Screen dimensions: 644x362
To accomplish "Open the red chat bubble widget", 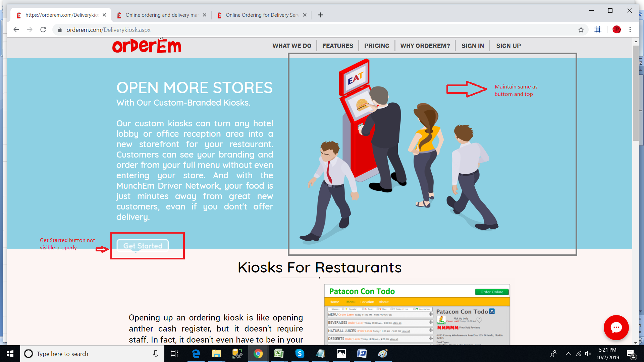I will (x=616, y=327).
